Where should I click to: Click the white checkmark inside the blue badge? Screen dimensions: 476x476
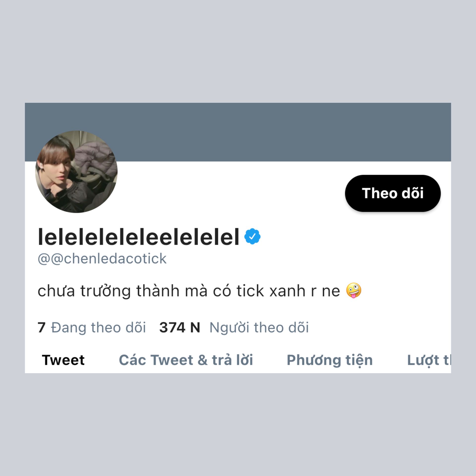click(252, 237)
